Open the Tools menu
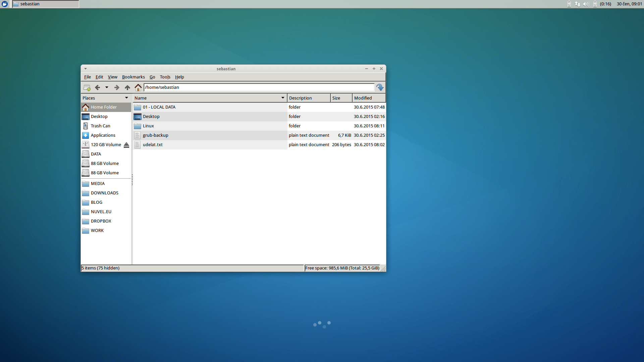This screenshot has width=644, height=362. pyautogui.click(x=165, y=77)
